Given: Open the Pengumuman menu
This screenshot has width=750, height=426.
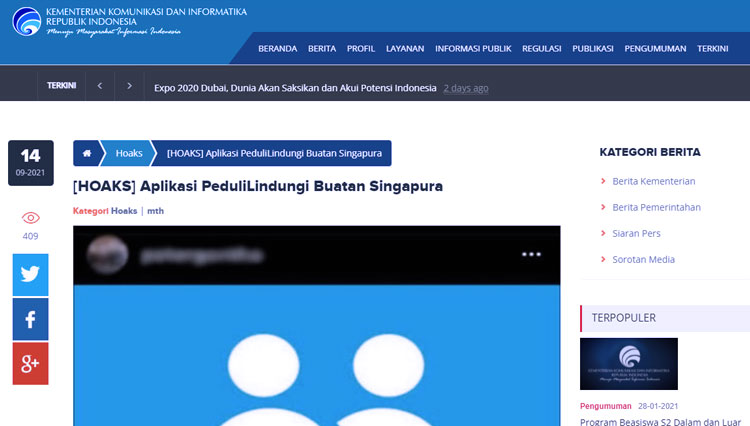Looking at the screenshot, I should tap(655, 48).
